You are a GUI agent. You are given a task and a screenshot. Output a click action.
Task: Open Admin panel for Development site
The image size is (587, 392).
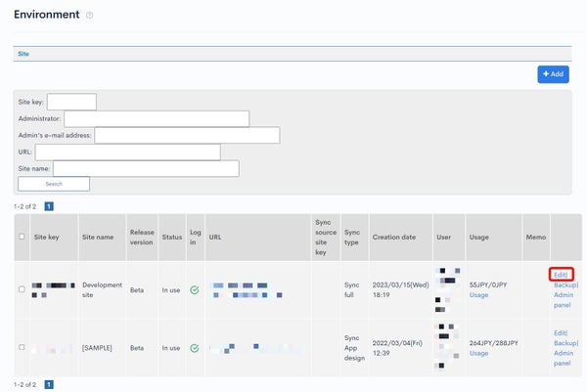[564, 300]
